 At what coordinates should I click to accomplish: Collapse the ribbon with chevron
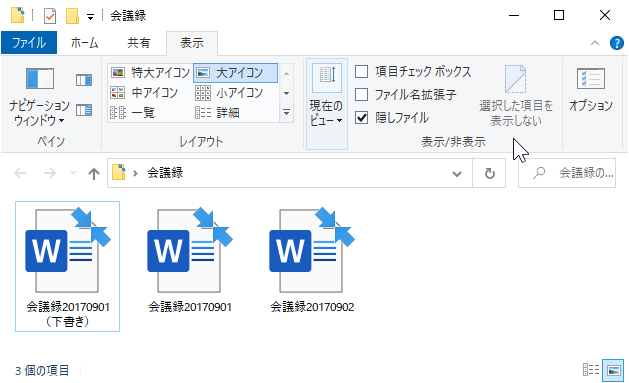click(595, 43)
